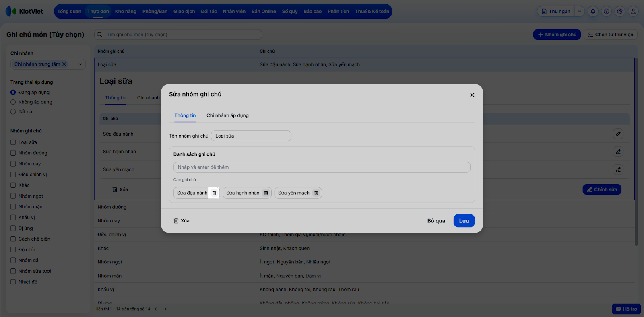
Task: Open the settings gear icon
Action: 620,12
